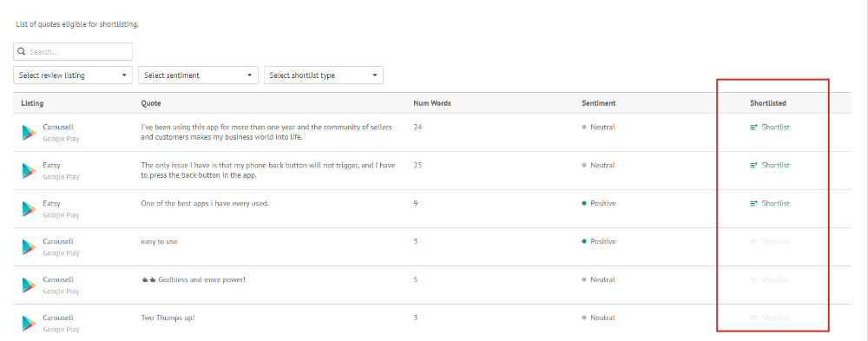This screenshot has height=341, width=868.
Task: Focus the Search input field
Action: click(x=73, y=51)
